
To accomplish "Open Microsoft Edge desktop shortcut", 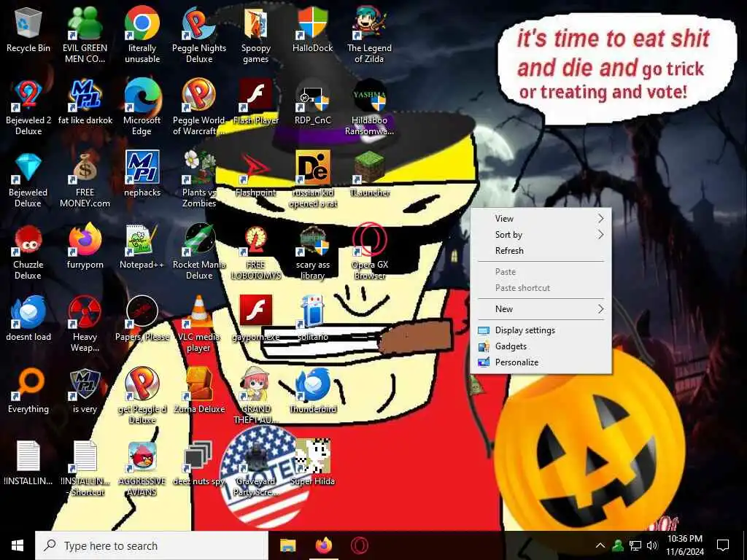I will pos(142,106).
